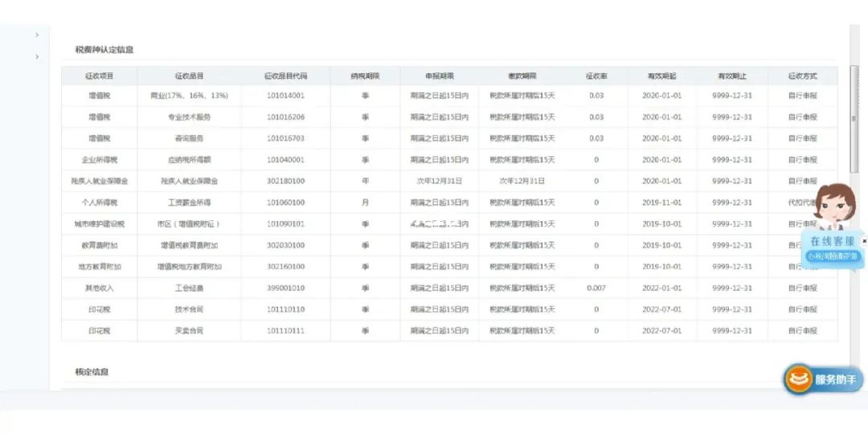
Task: Click the 征收品目 column header
Action: pos(189,76)
